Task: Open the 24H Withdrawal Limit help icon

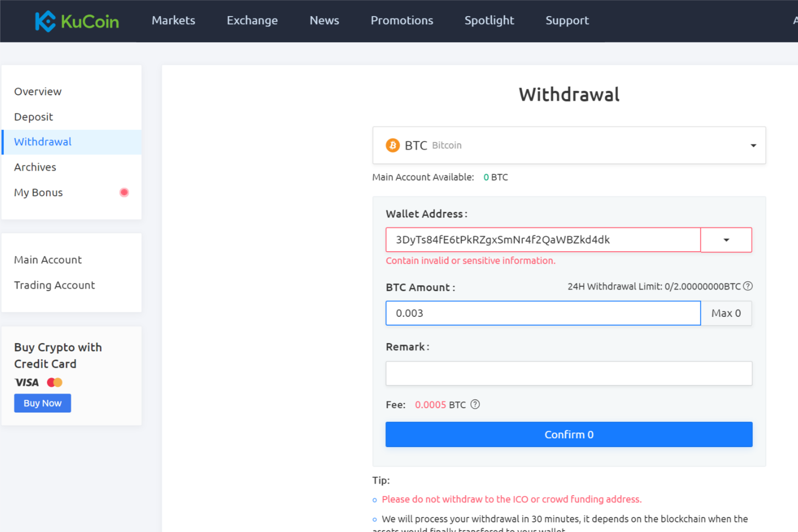Action: (x=747, y=286)
